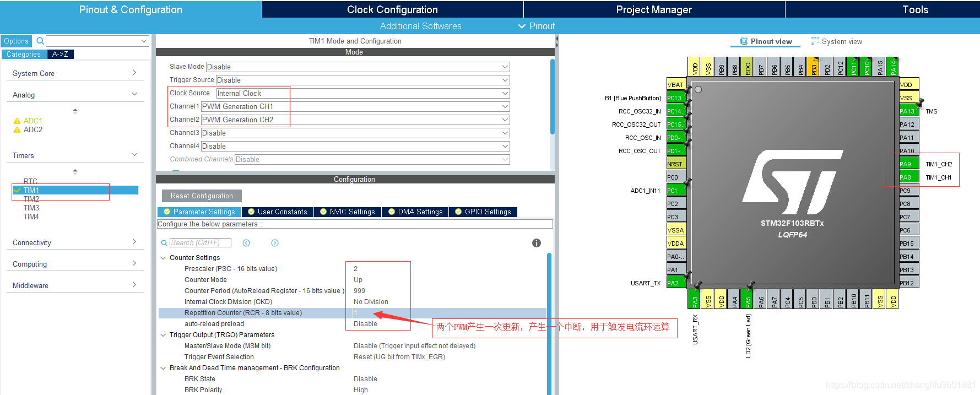Select pin VSSA on the chip
980x395 pixels.
pyautogui.click(x=676, y=230)
